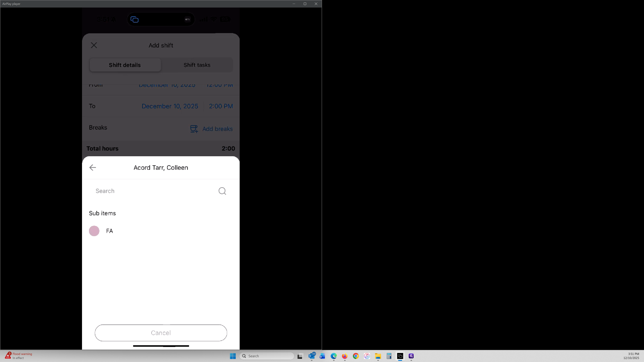Open Outlook from the taskbar
The width and height of the screenshot is (644, 362).
click(x=311, y=356)
